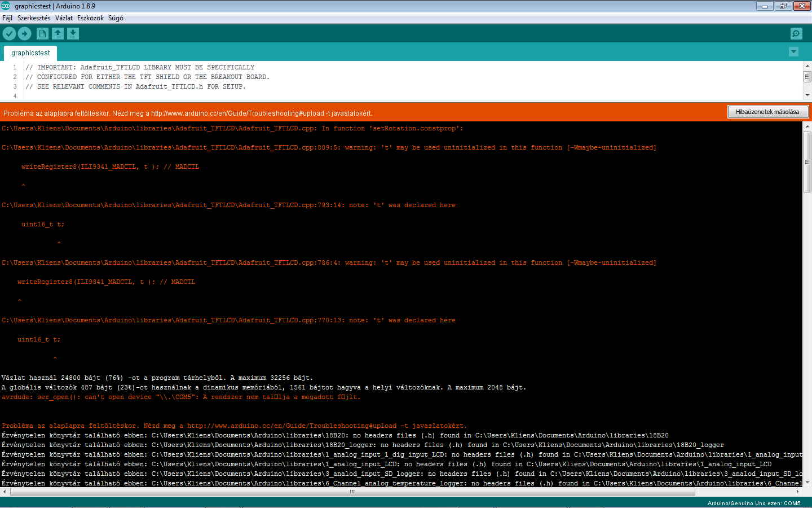812x508 pixels.
Task: Open the Eszközök menu
Action: [90, 18]
